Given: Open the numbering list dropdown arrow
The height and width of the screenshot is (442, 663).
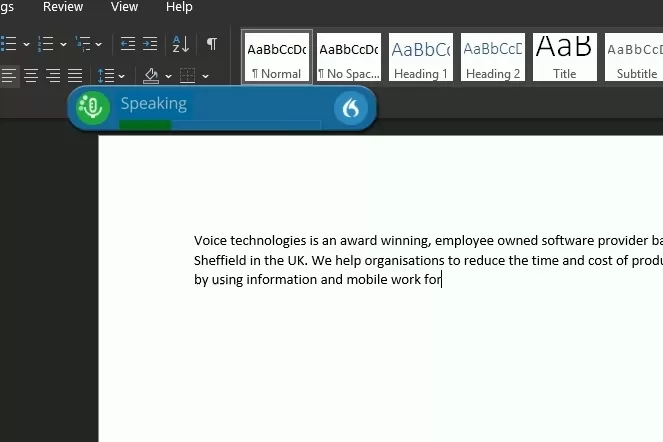Looking at the screenshot, I should (x=64, y=44).
